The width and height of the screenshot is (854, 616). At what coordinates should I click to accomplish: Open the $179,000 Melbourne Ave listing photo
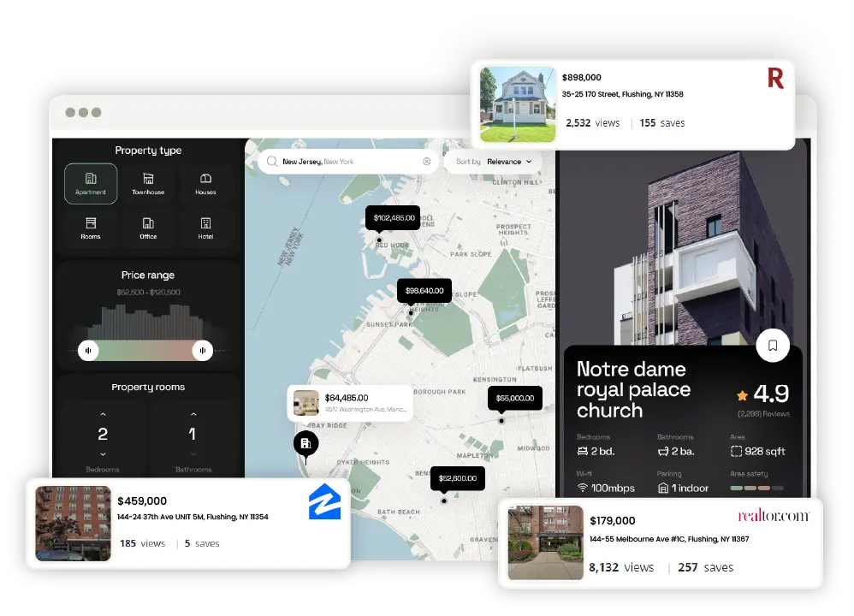[x=545, y=544]
